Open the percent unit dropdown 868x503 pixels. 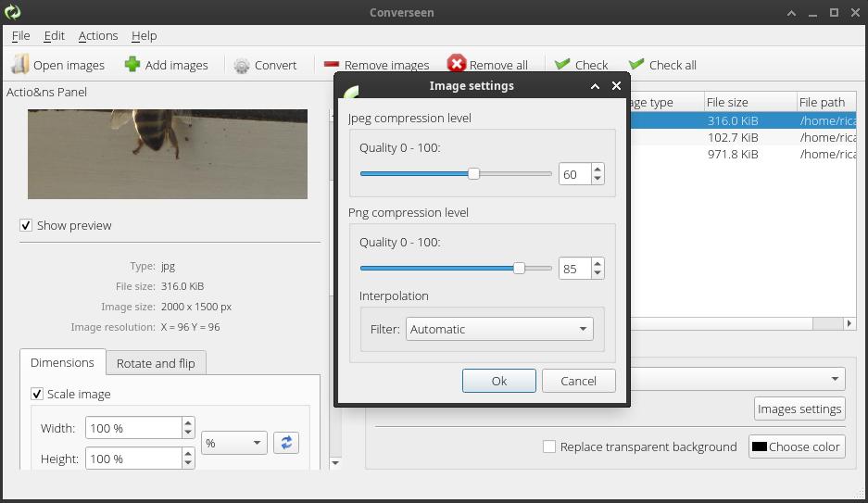(233, 443)
